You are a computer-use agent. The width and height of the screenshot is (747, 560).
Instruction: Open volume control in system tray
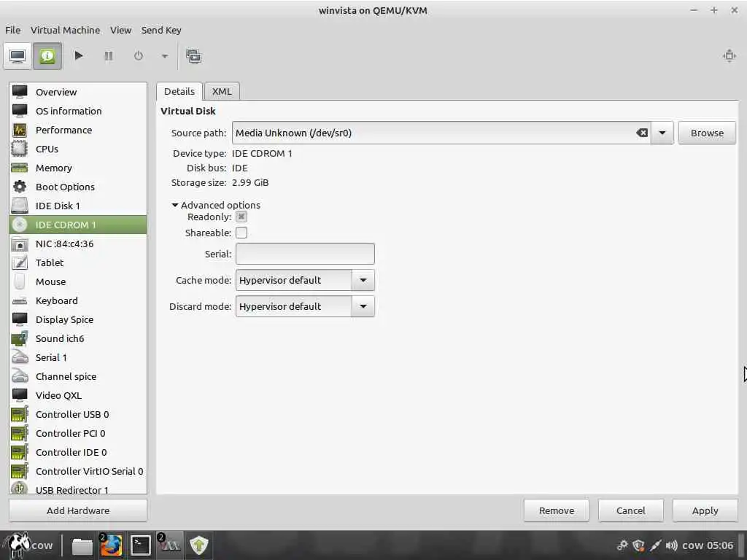tap(671, 545)
